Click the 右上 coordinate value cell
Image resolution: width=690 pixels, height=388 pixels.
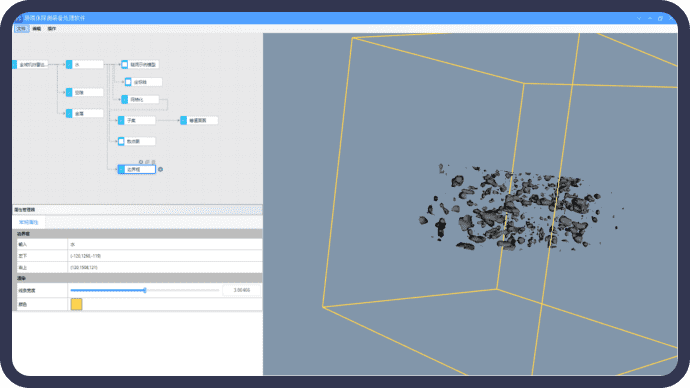tap(165, 267)
